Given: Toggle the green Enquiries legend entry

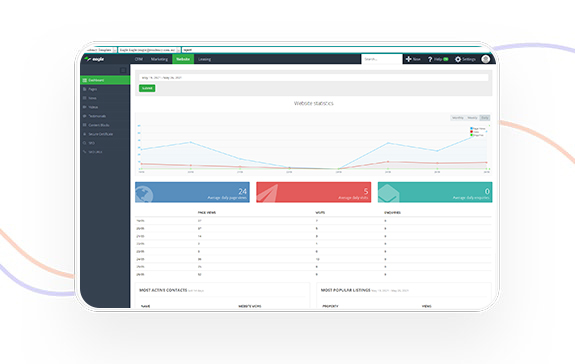Looking at the screenshot, I should 477,135.
